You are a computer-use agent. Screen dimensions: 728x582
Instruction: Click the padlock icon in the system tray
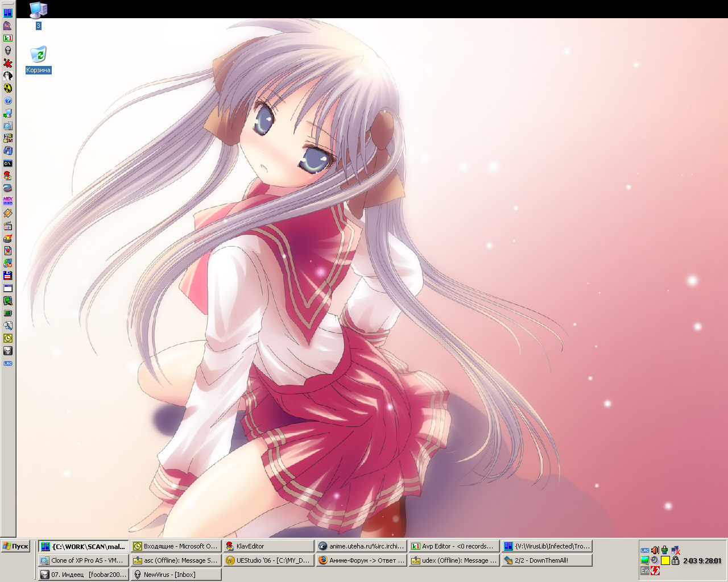click(675, 560)
